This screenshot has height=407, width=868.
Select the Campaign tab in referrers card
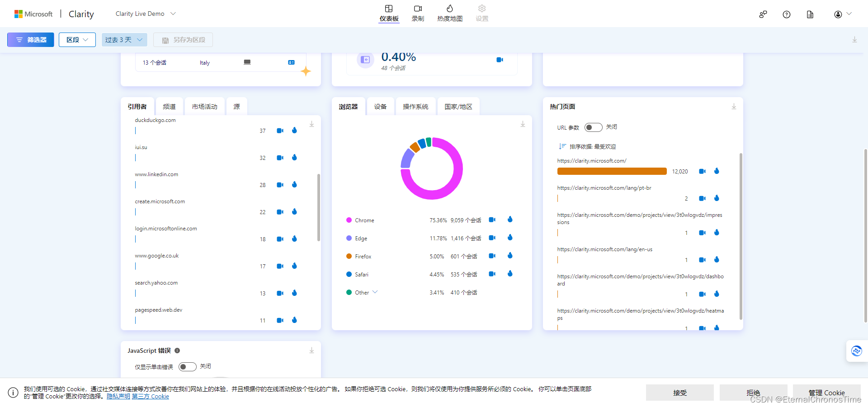point(205,107)
